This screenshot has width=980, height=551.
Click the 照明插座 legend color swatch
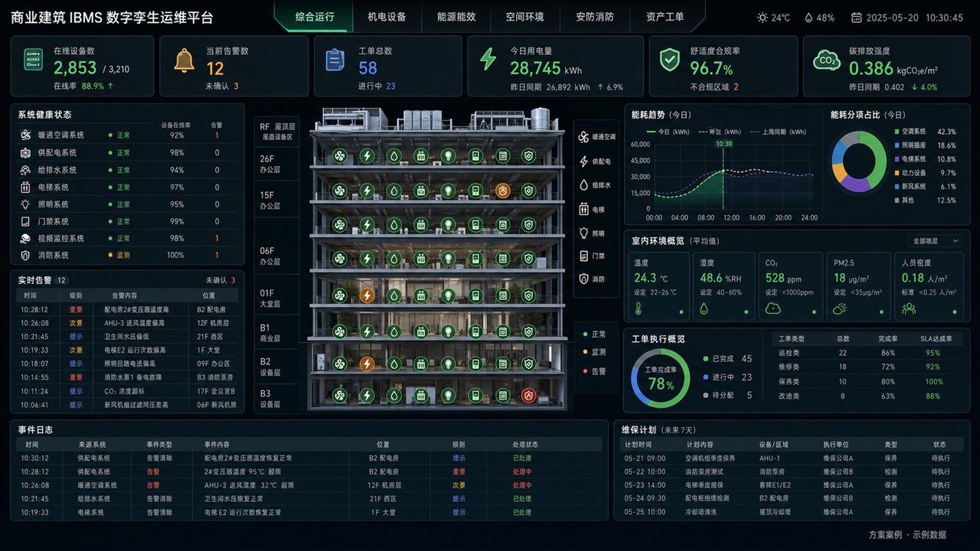coord(898,145)
